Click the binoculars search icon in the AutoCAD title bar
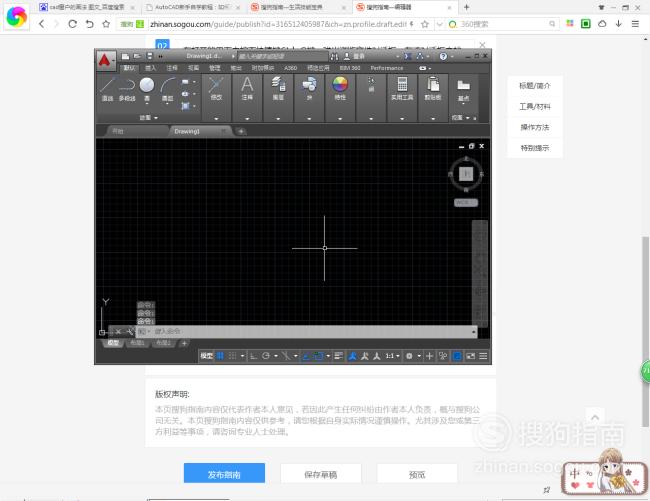 (x=334, y=56)
